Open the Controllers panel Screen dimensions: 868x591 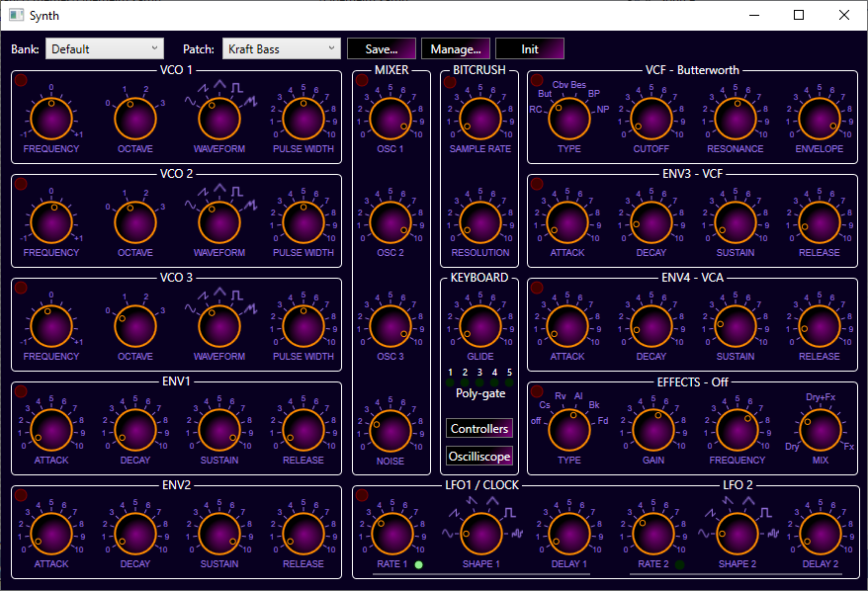click(479, 428)
